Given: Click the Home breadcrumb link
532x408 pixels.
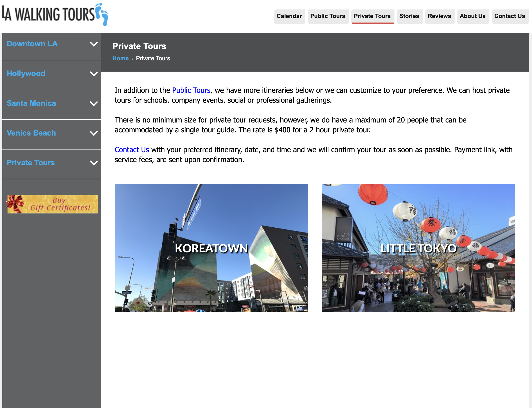Looking at the screenshot, I should tap(120, 59).
